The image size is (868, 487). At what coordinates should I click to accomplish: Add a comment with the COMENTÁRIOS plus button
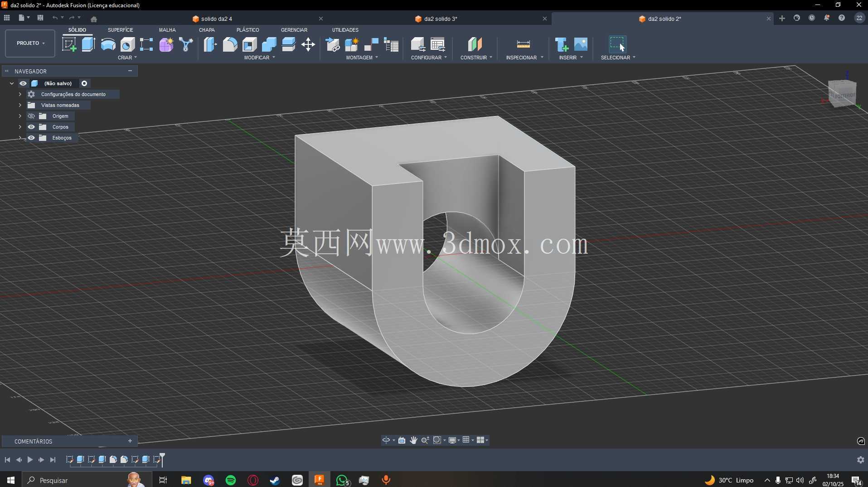tap(130, 441)
